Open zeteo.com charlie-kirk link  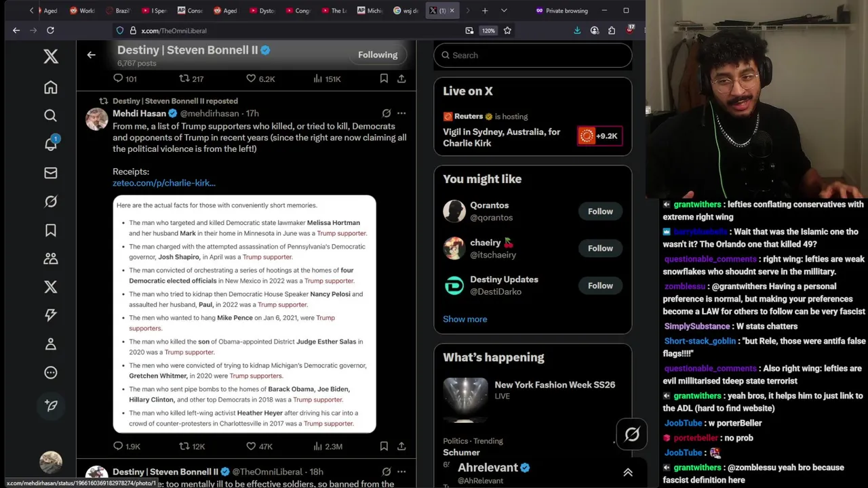pyautogui.click(x=164, y=183)
